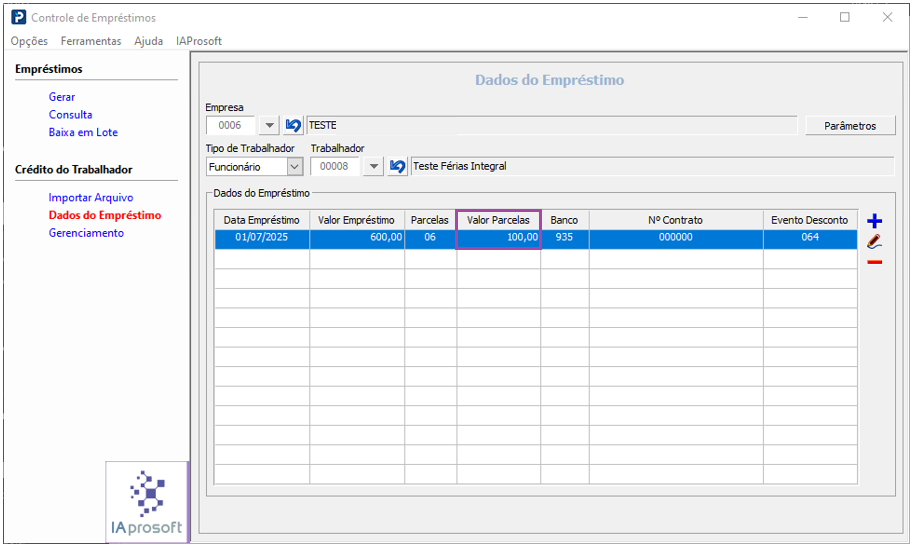Open the Empresa code dropdown arrow

point(269,126)
